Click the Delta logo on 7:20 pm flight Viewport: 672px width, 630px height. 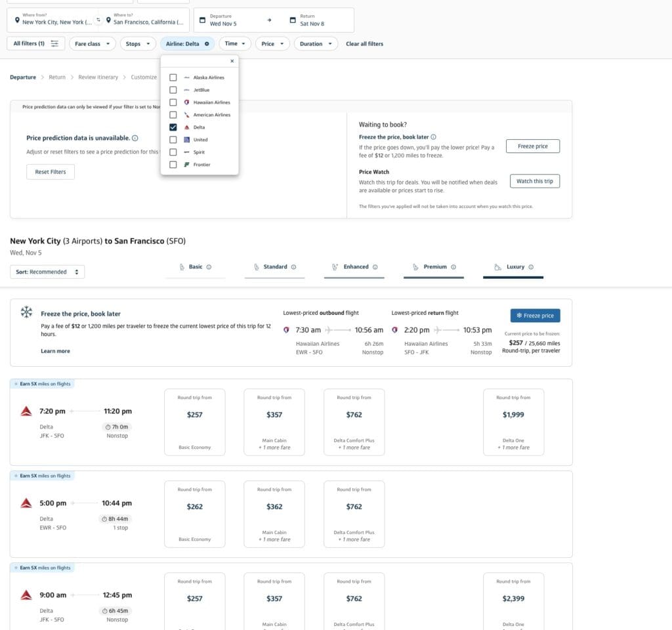[26, 411]
